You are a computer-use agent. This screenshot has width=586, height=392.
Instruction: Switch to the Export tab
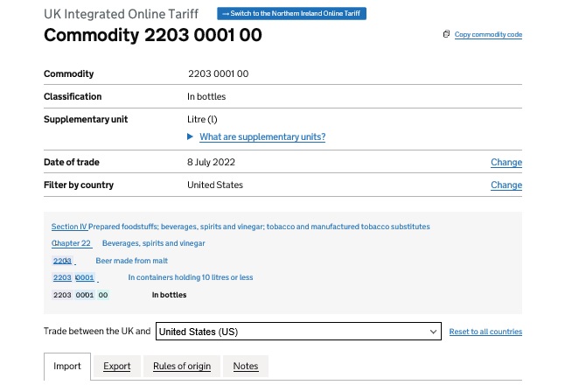[x=116, y=367]
